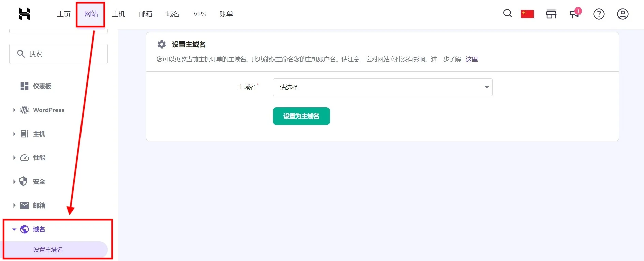Screen dimensions: 644x261
Task: Click the WordPress label in sidebar
Action: 49,110
